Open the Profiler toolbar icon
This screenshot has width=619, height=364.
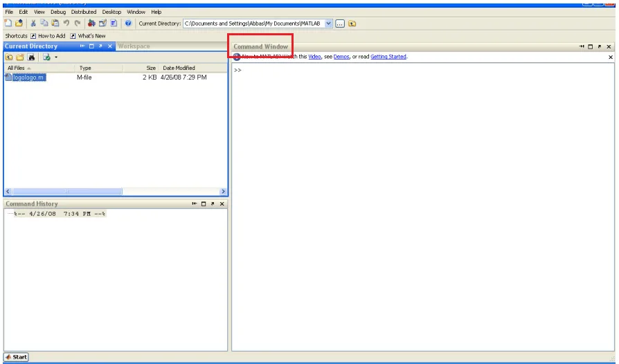tap(114, 24)
